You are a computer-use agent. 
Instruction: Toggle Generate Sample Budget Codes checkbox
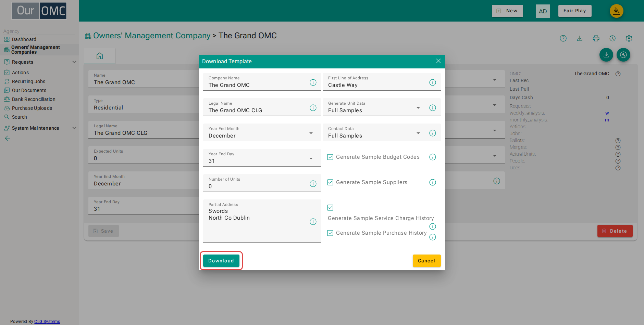pyautogui.click(x=330, y=157)
